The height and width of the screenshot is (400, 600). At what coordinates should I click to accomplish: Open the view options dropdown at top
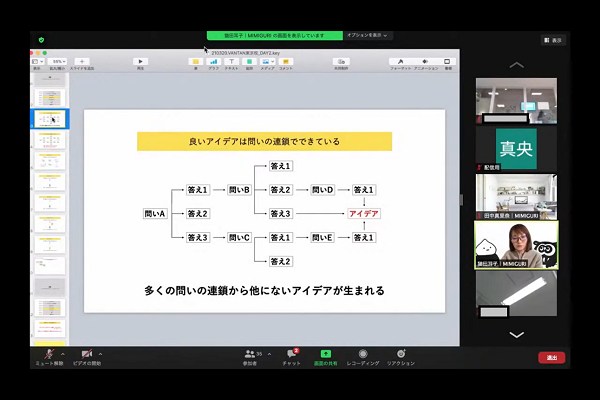[367, 35]
